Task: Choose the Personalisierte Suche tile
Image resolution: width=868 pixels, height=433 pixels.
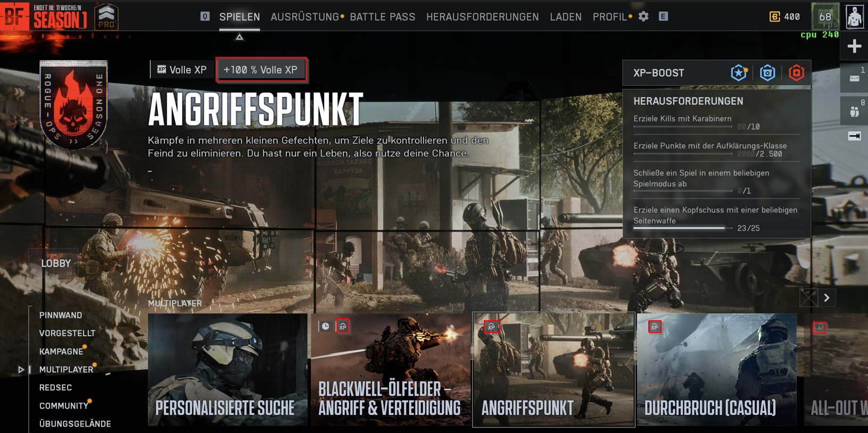Action: coord(227,370)
